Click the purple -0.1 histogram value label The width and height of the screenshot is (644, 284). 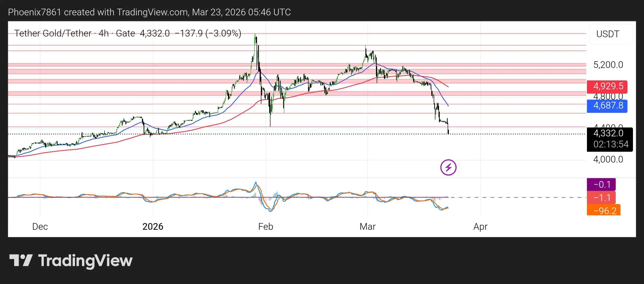pyautogui.click(x=601, y=184)
